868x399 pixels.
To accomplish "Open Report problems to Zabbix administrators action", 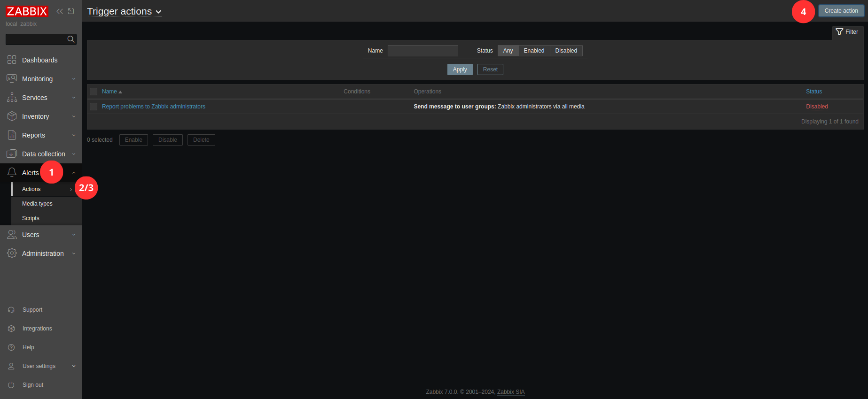I will point(153,107).
